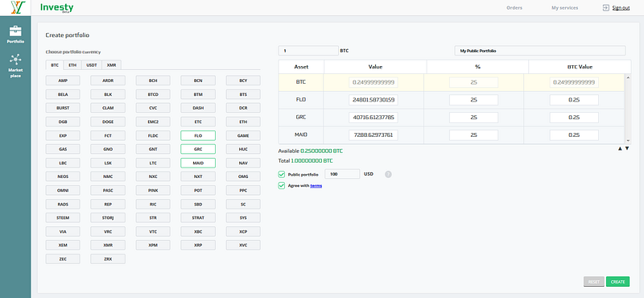
Task: Click the Sign out door icon
Action: click(606, 7)
